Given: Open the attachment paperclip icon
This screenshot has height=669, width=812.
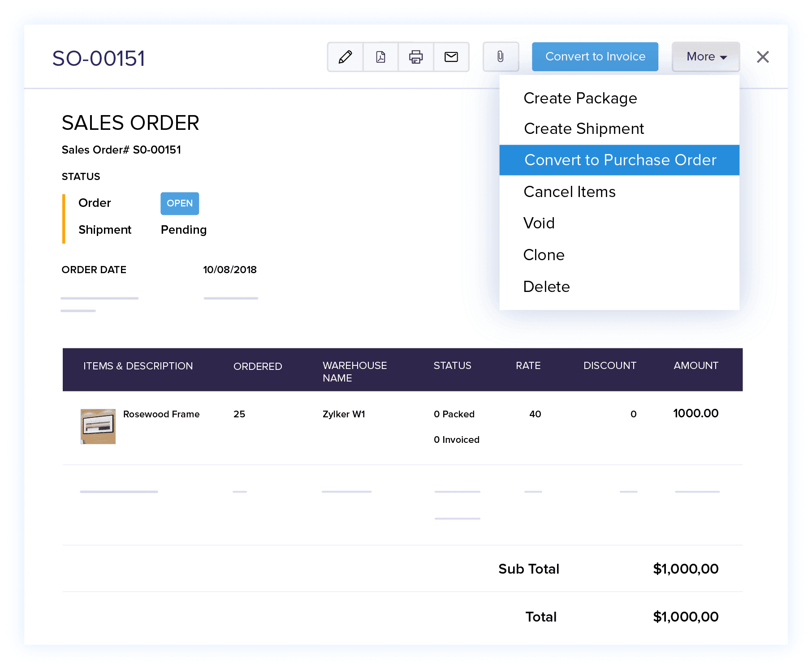Looking at the screenshot, I should click(501, 57).
